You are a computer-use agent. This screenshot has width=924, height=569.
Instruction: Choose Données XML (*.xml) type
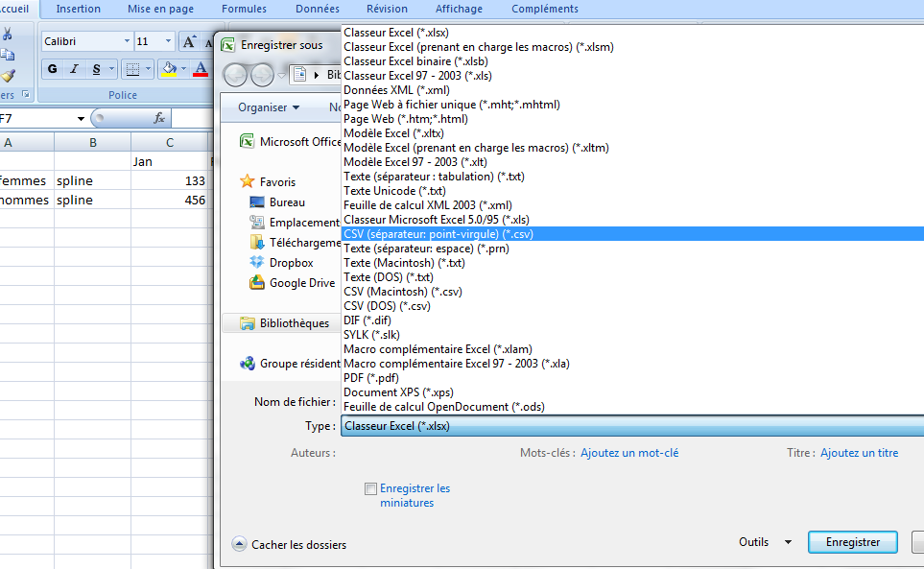(x=632, y=90)
